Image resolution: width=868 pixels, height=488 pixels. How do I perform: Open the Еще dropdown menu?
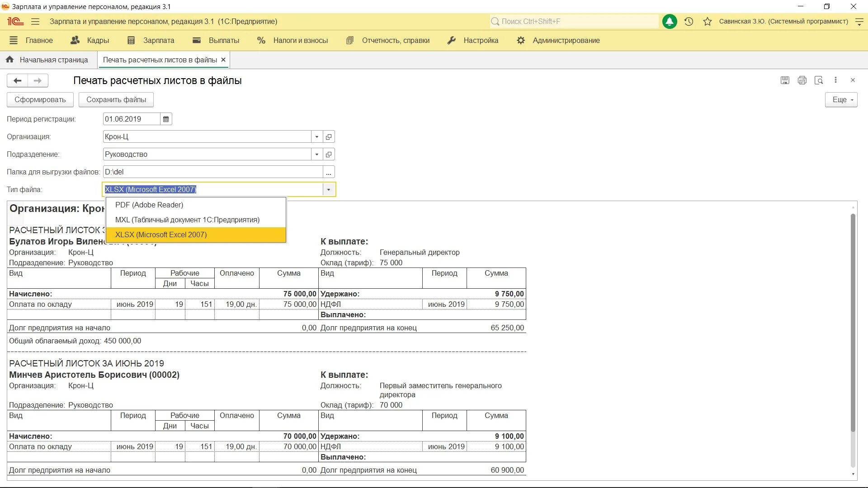point(841,100)
